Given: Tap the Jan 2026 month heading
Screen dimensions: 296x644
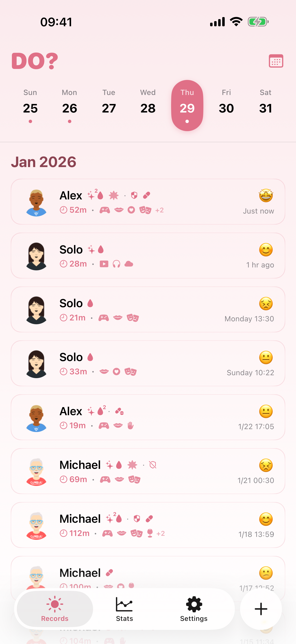Looking at the screenshot, I should [x=44, y=162].
